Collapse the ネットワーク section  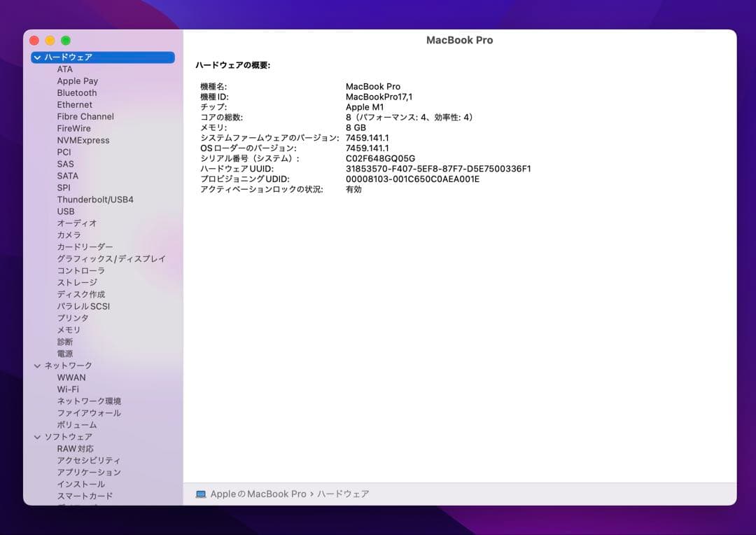click(37, 365)
